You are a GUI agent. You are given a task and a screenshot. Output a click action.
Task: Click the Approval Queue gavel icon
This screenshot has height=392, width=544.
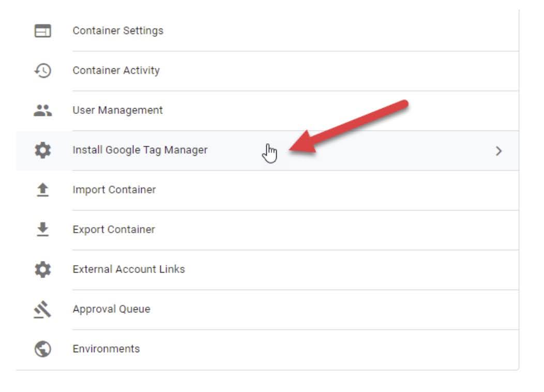(43, 309)
